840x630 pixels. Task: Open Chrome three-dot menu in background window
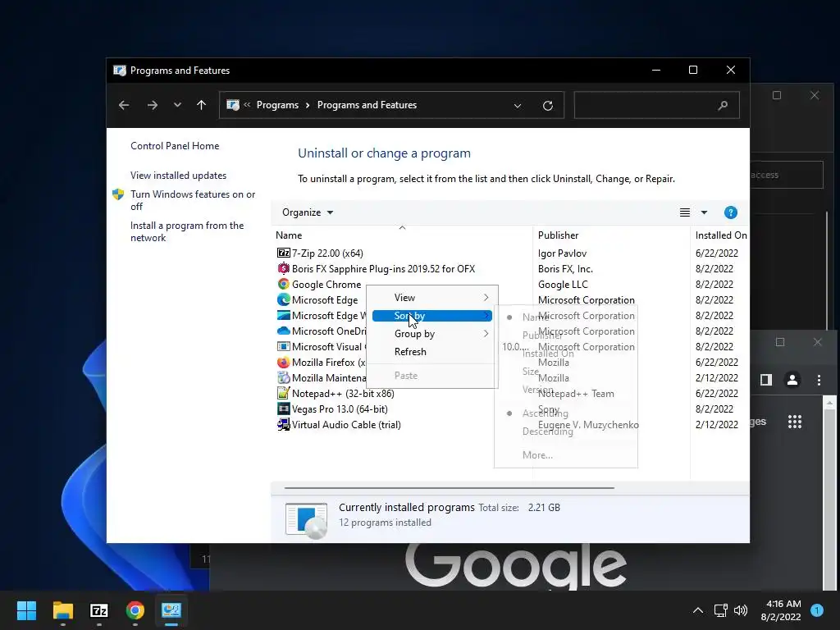pos(819,380)
